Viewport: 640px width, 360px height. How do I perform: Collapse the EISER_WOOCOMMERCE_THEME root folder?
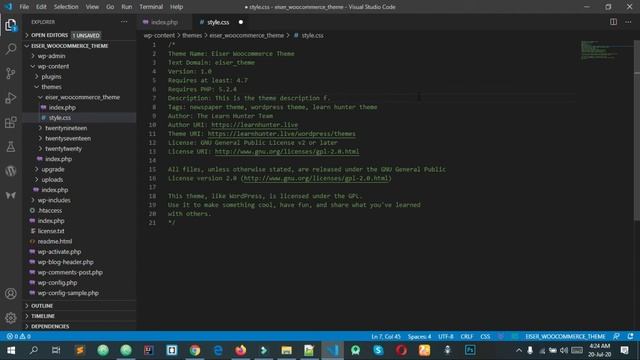[80, 46]
